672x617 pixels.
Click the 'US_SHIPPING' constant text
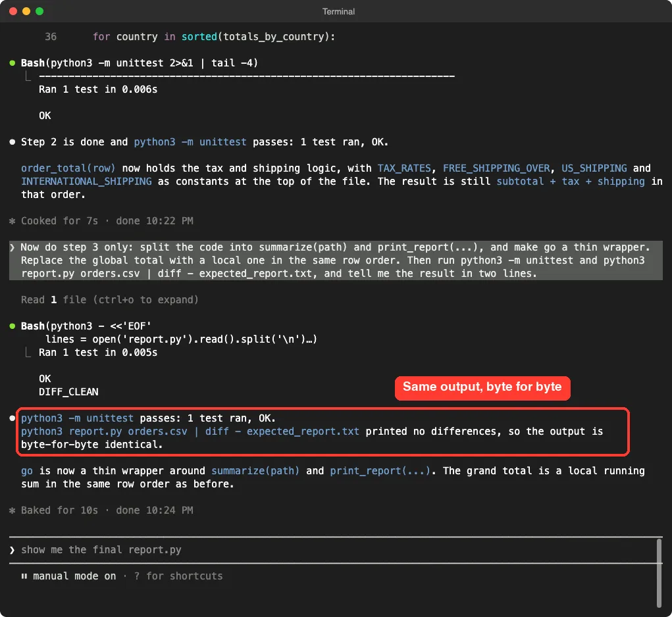594,168
